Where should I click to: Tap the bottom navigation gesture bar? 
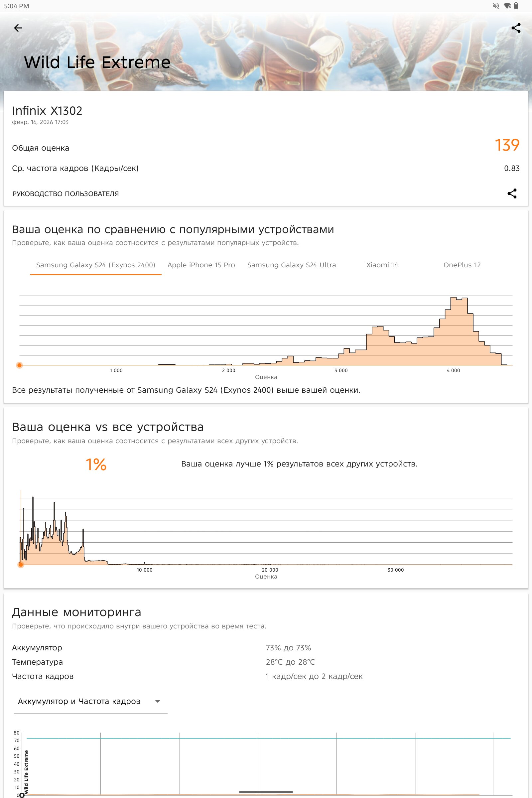[x=266, y=792]
